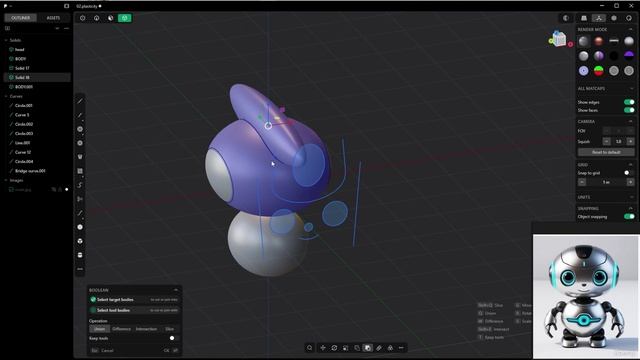The image size is (640, 360).
Task: Click the viewport orientation cube gizmo
Action: tap(560, 39)
